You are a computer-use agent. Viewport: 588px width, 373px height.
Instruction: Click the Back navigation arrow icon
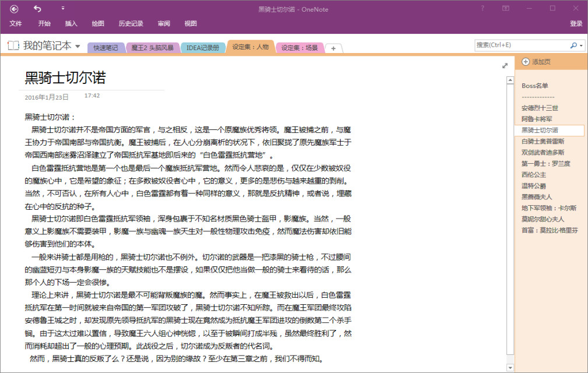pos(13,9)
